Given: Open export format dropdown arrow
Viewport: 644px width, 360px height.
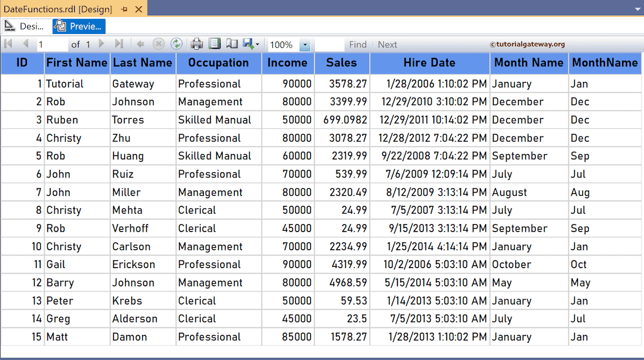Looking at the screenshot, I should 257,45.
